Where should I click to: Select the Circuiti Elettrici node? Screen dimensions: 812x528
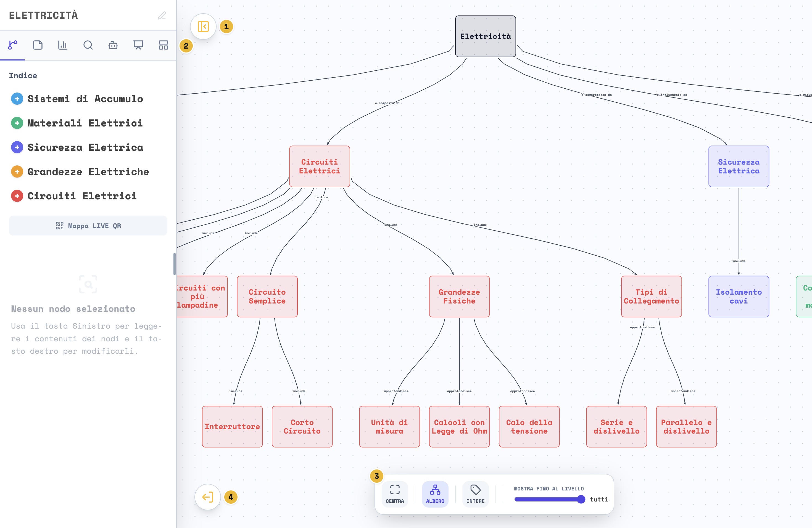tap(320, 167)
